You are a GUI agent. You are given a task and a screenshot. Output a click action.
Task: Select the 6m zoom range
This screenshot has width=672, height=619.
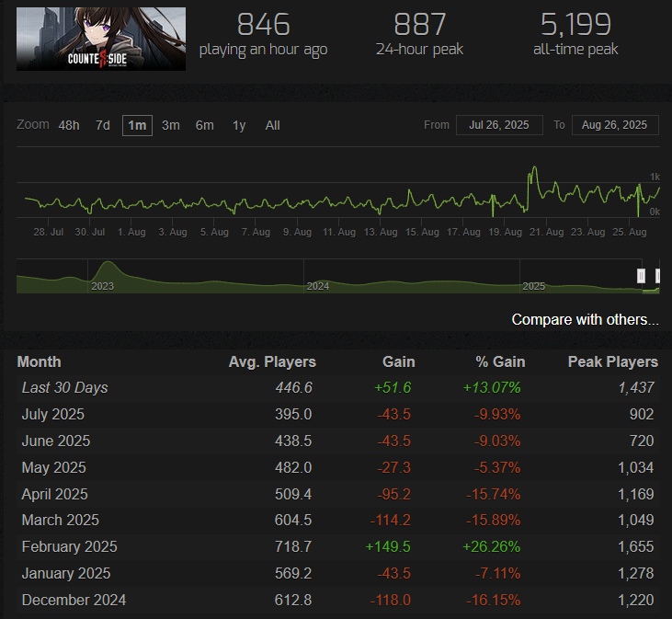click(204, 126)
